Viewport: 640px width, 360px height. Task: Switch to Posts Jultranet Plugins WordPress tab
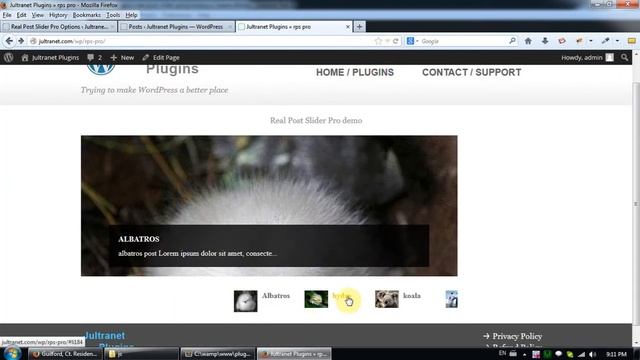pos(176,27)
